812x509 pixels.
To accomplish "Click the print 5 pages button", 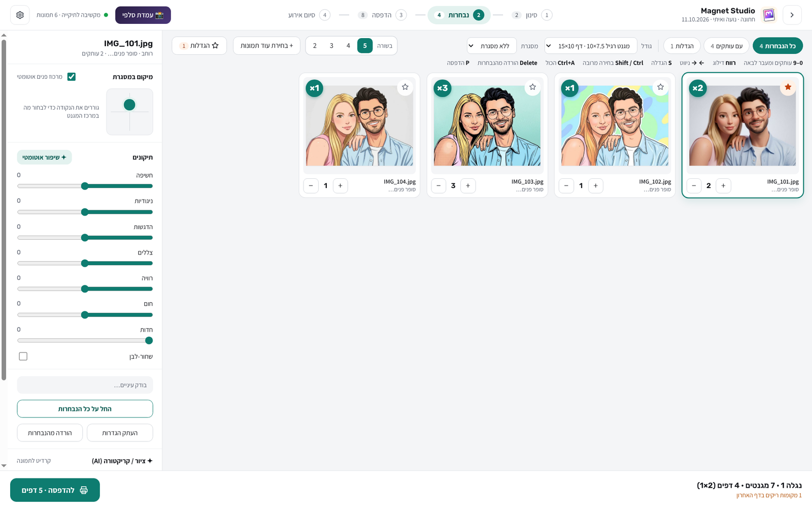I will coord(55,490).
